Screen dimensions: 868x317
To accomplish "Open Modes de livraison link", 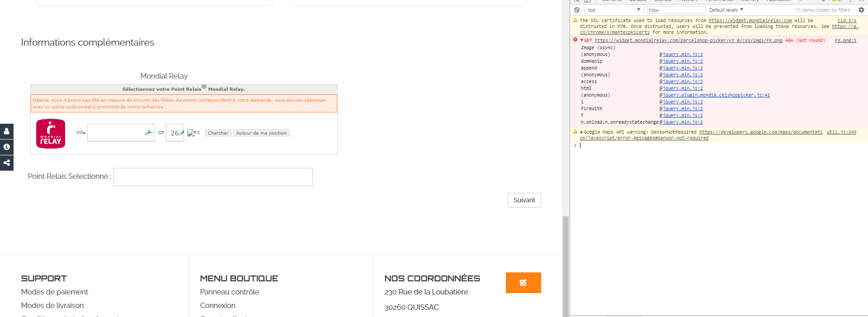I will [52, 305].
